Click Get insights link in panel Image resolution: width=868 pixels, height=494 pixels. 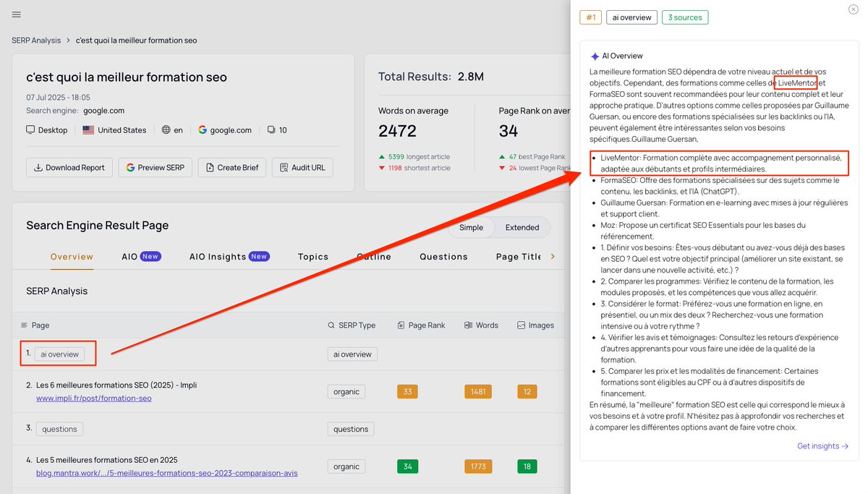pos(823,446)
